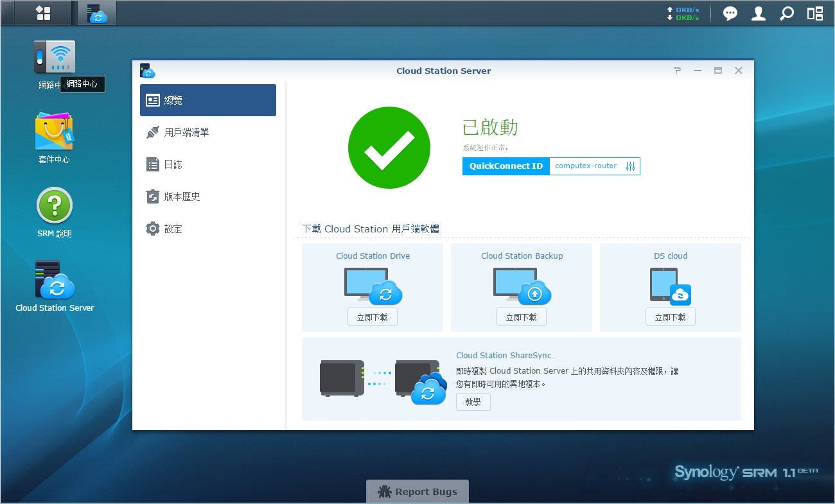Click the 教學 tutorial button
Viewport: 835px width, 504px height.
[473, 402]
